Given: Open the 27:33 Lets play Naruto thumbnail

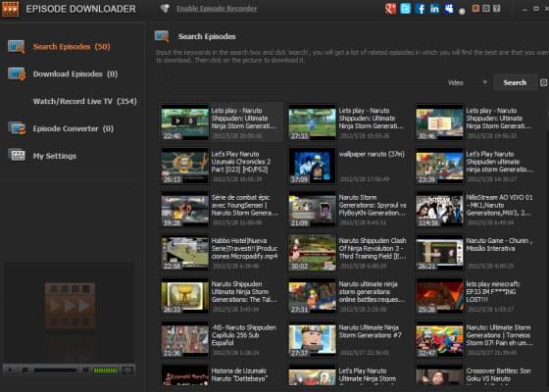Looking at the screenshot, I should [x=313, y=122].
